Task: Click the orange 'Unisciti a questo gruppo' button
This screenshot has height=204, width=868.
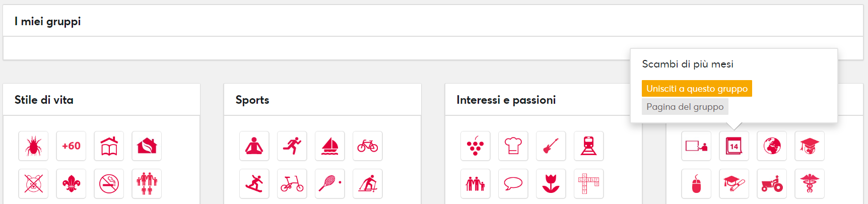Action: pyautogui.click(x=696, y=89)
